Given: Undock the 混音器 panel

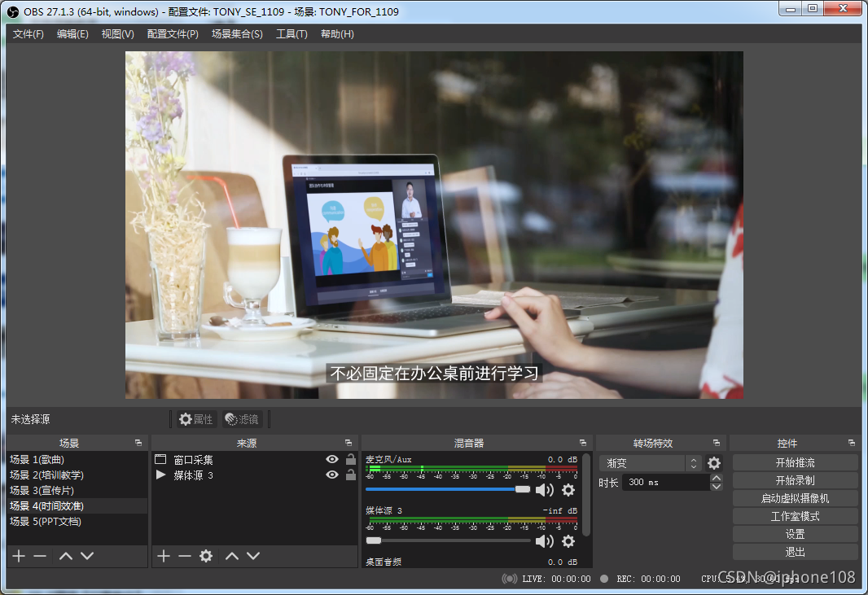Looking at the screenshot, I should tap(583, 443).
